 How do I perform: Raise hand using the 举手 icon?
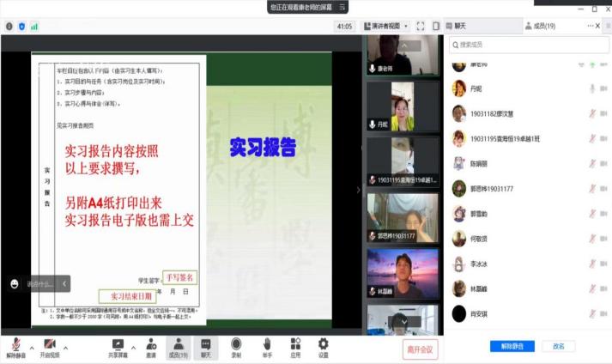[267, 343]
